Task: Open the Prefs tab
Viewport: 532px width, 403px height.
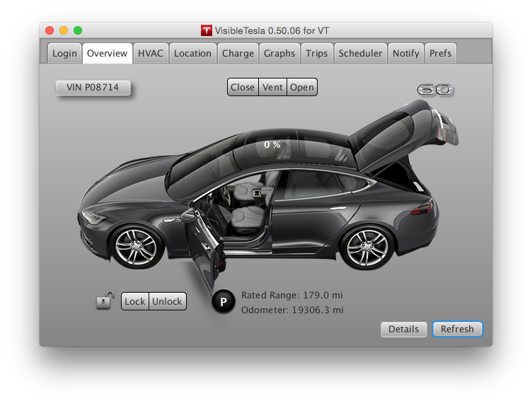Action: pos(441,53)
